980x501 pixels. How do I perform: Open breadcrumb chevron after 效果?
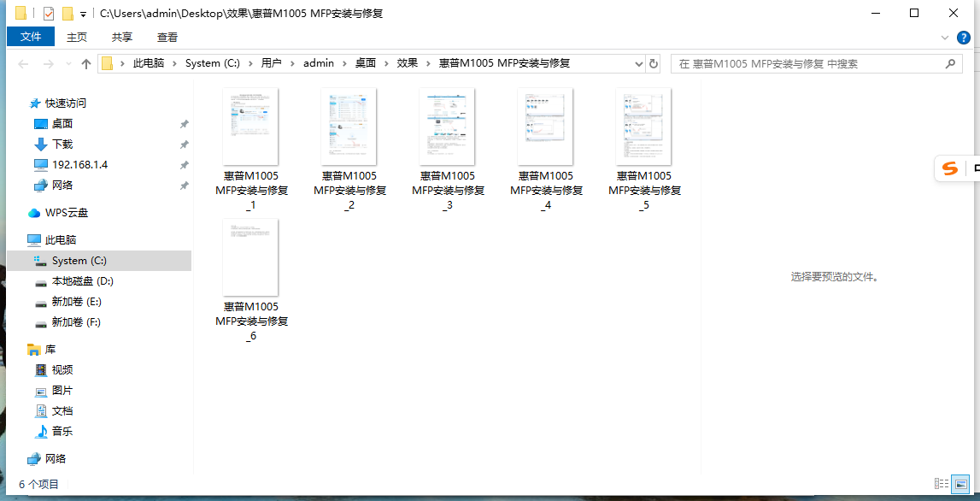pyautogui.click(x=428, y=63)
